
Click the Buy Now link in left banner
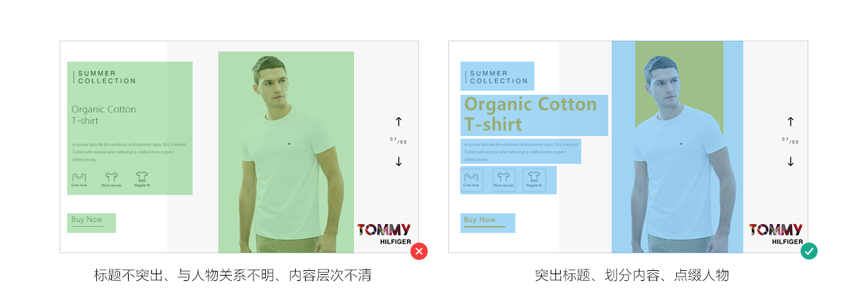(x=87, y=221)
